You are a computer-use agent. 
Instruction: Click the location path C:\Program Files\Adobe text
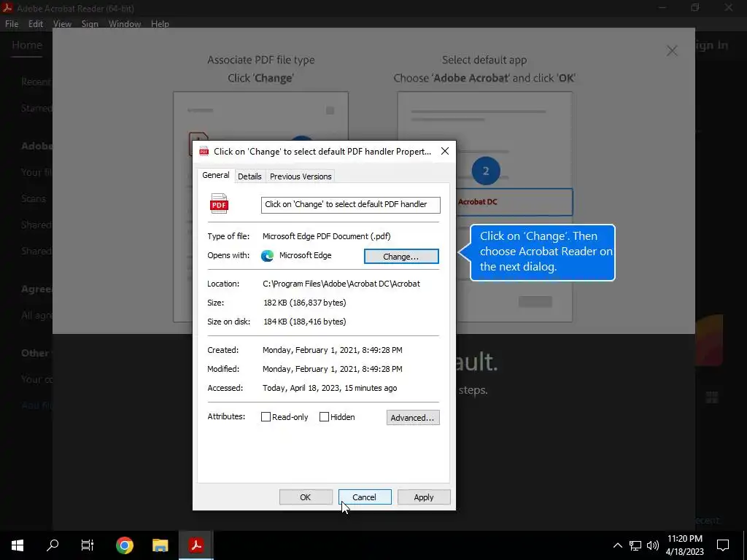341,284
